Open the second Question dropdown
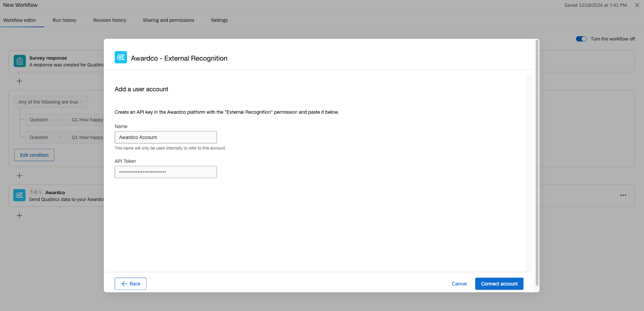The image size is (644, 311). click(x=45, y=137)
